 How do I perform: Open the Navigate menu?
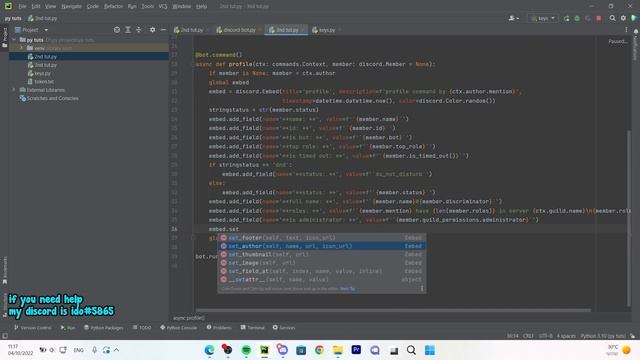tap(71, 6)
